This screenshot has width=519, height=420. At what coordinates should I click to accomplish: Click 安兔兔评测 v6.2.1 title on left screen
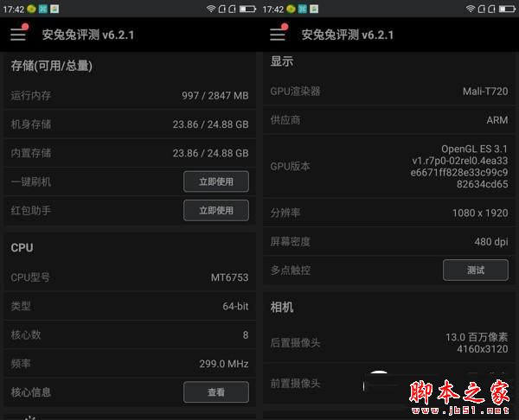click(88, 35)
